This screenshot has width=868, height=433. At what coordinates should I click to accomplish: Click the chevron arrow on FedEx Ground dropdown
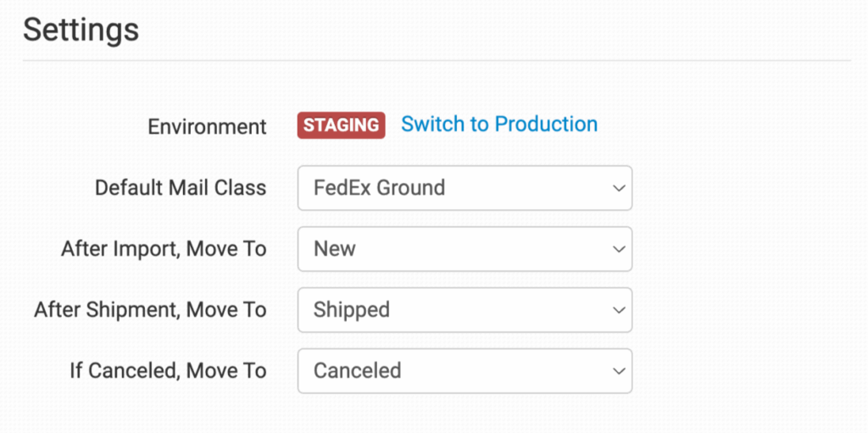(618, 188)
